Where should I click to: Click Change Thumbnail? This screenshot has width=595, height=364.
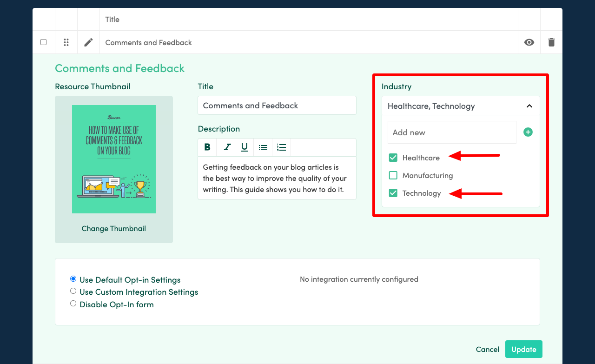coord(113,228)
